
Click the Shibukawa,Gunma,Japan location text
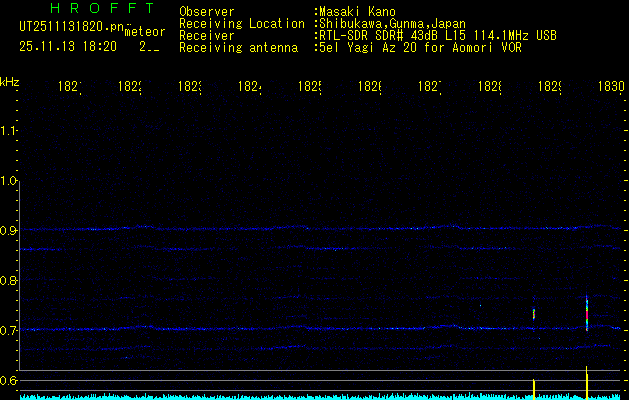tap(391, 23)
